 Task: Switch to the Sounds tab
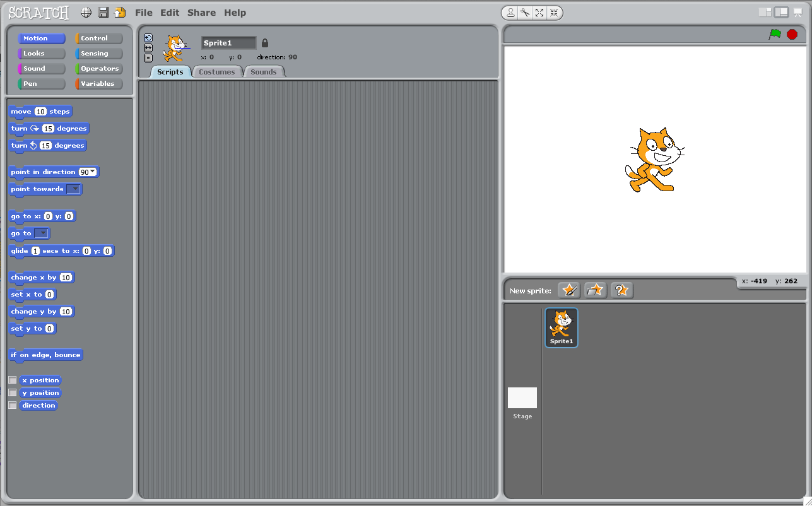264,72
